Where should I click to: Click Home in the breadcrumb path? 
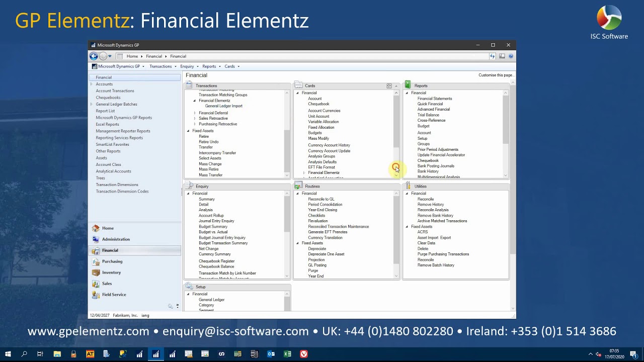(x=132, y=56)
